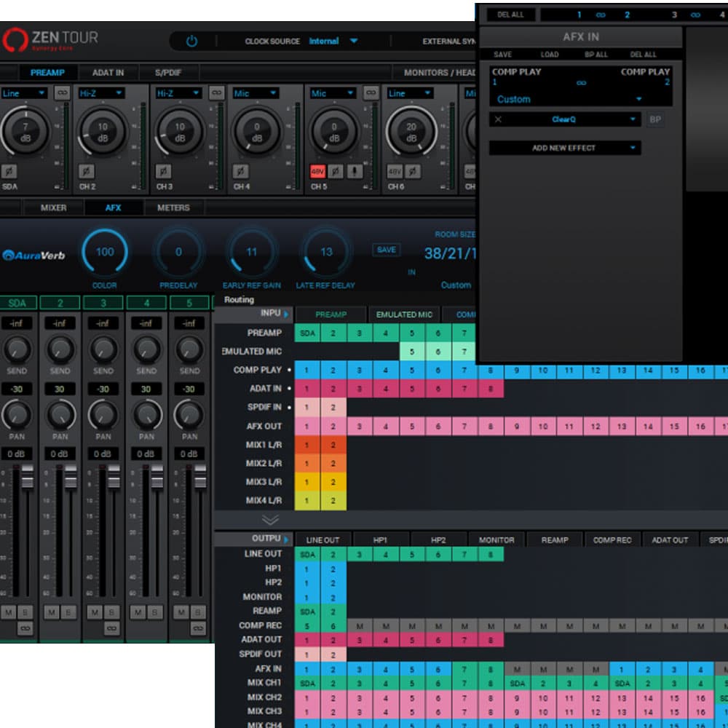Toggle the power button in the header
This screenshot has width=728, height=728.
(x=191, y=41)
